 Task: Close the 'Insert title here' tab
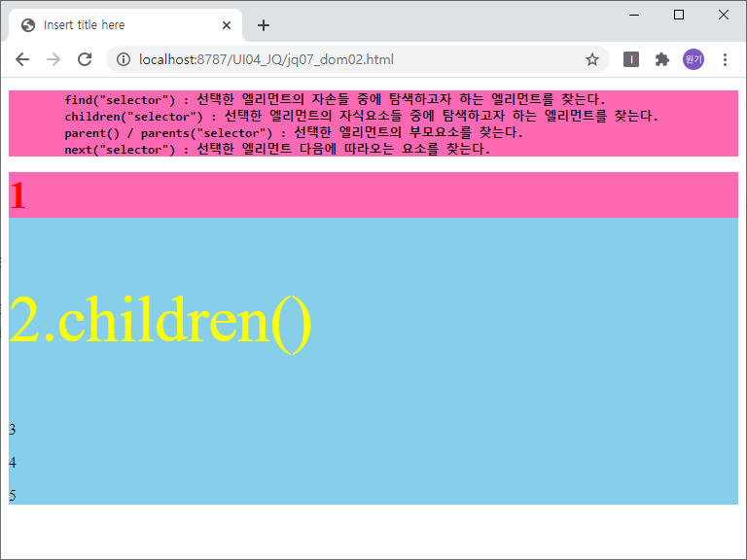227,25
